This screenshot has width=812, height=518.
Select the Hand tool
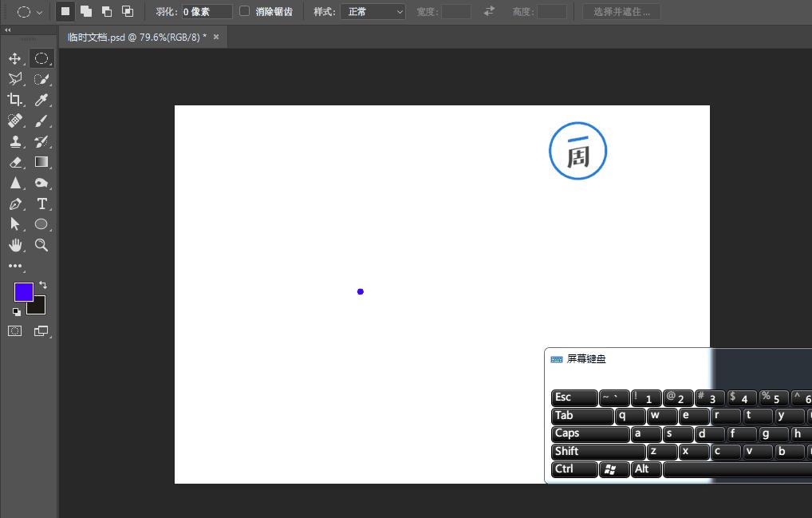pyautogui.click(x=14, y=245)
